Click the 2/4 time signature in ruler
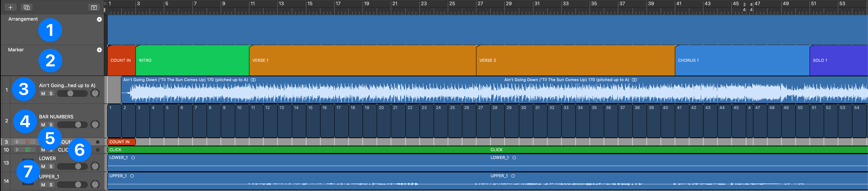The image size is (868, 191). coord(744,7)
